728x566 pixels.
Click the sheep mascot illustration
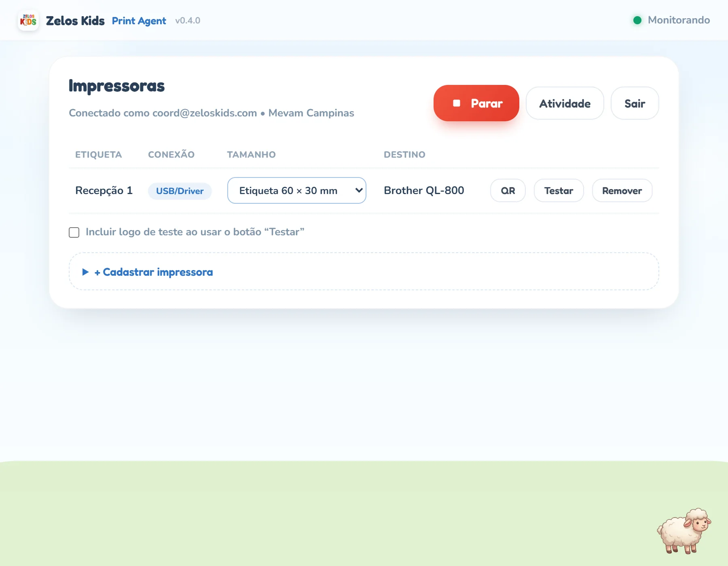point(684,531)
